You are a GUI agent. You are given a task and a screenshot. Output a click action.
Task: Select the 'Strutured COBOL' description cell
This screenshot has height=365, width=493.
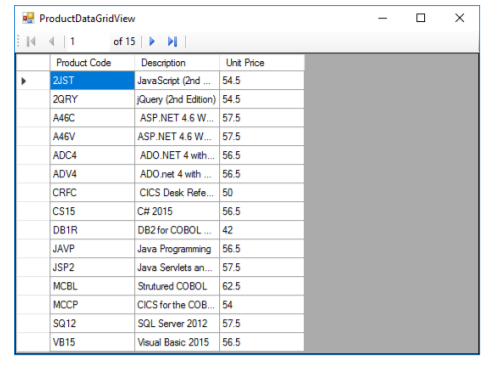pos(177,286)
